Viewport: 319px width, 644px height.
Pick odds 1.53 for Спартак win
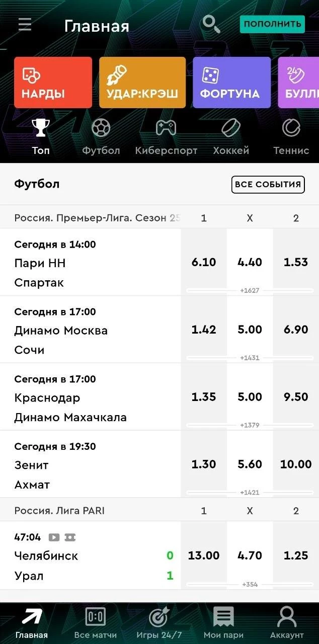click(296, 262)
